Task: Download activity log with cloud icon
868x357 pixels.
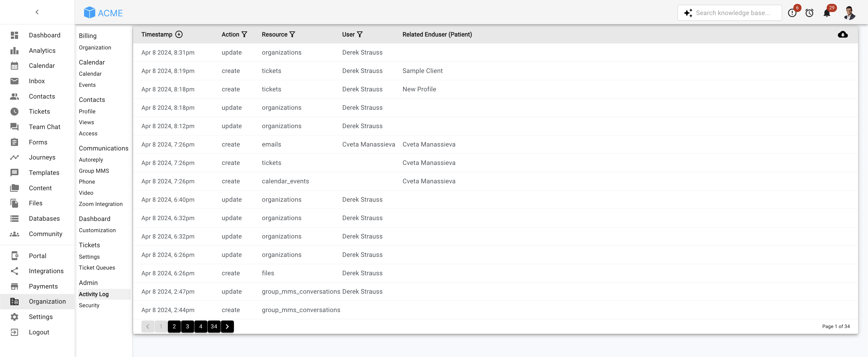Action: click(843, 34)
